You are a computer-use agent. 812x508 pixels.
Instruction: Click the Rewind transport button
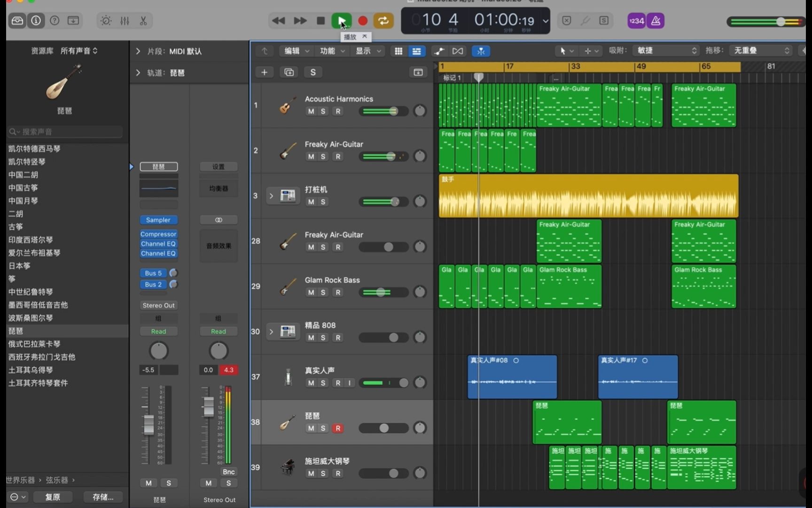coord(279,21)
